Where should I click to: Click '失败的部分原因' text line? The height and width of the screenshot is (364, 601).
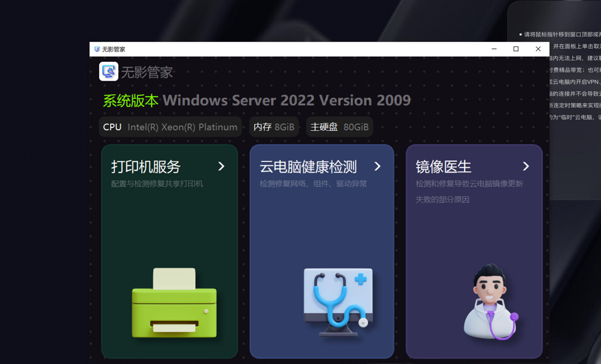tap(442, 200)
